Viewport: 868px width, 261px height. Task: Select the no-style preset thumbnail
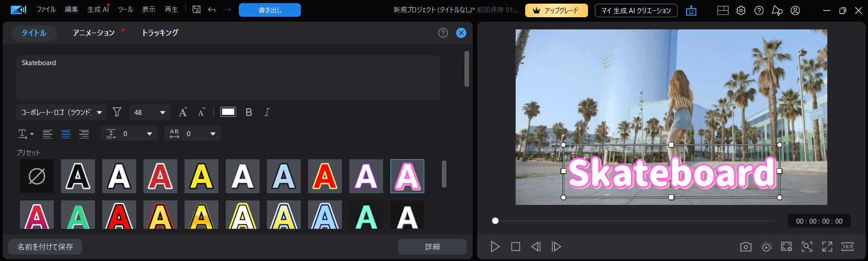(37, 176)
